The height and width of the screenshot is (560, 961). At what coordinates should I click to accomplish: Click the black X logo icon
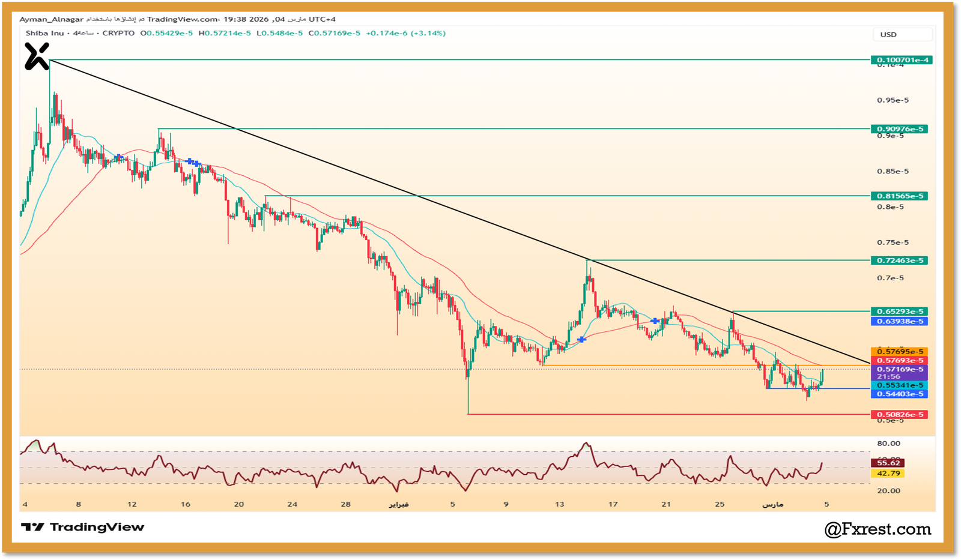coord(37,56)
